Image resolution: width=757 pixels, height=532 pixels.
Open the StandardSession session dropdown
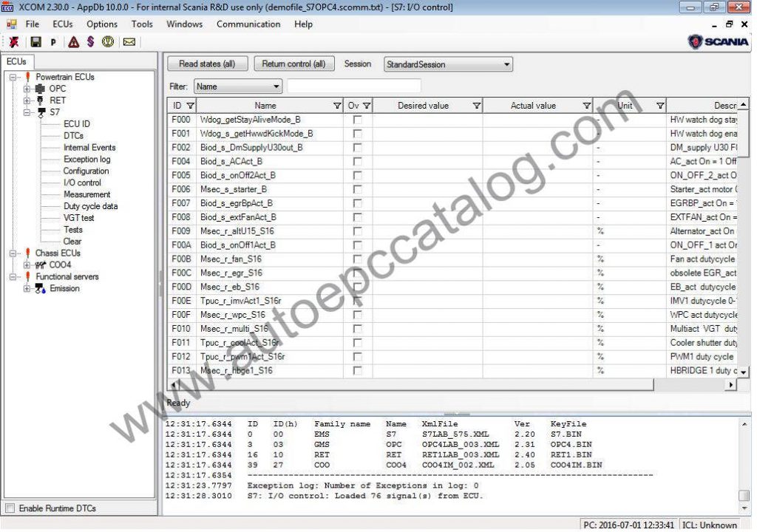pos(507,64)
